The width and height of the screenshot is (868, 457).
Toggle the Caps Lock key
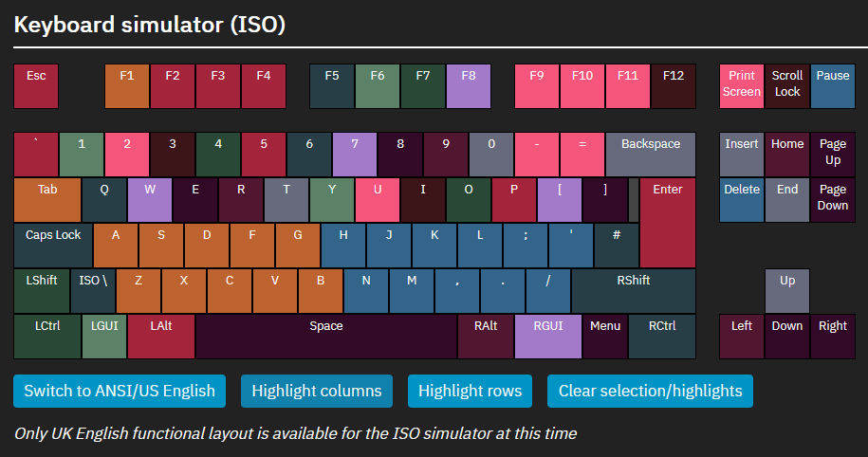(53, 245)
